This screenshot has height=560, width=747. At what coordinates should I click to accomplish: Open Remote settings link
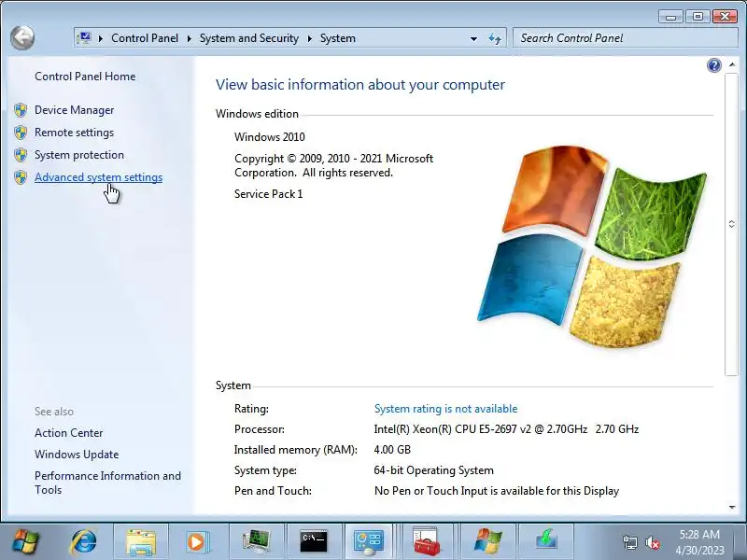(75, 133)
